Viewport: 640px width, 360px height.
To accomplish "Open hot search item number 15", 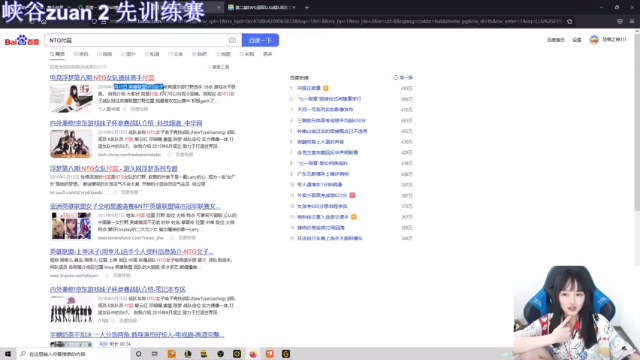I will (x=330, y=238).
